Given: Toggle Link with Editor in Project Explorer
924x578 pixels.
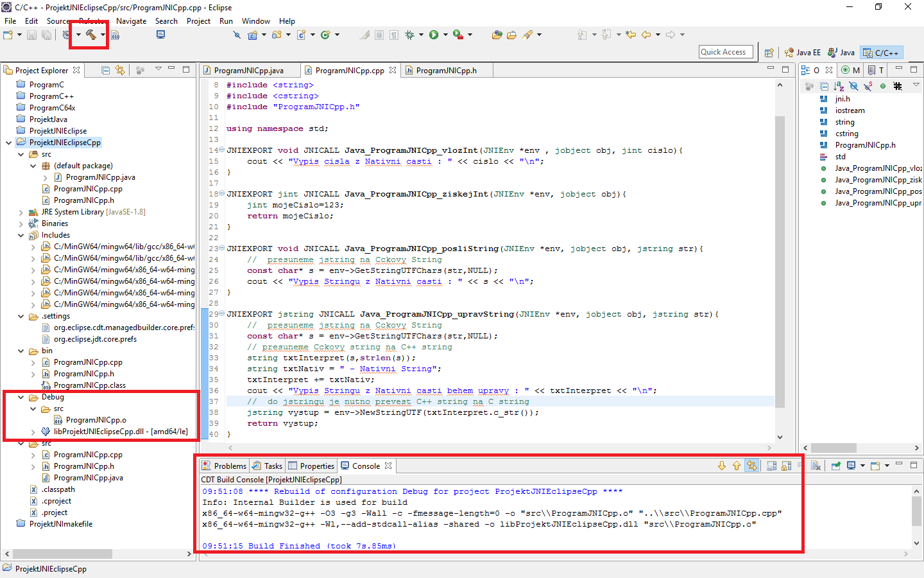Looking at the screenshot, I should pyautogui.click(x=121, y=69).
